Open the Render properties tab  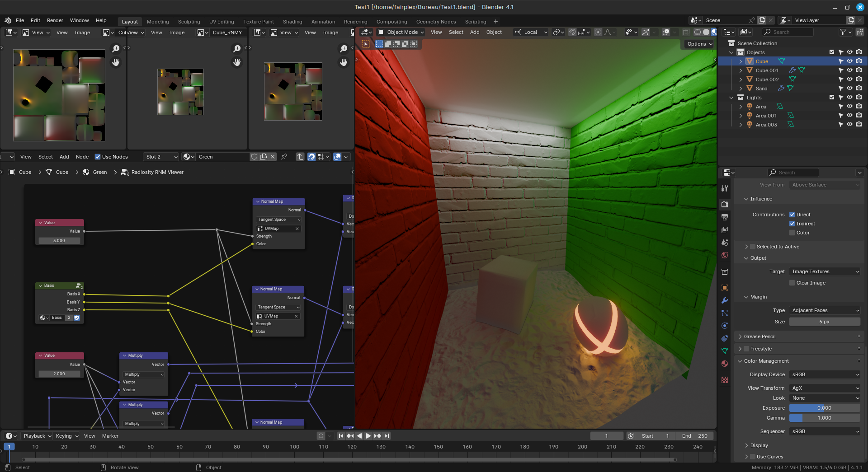pyautogui.click(x=725, y=204)
